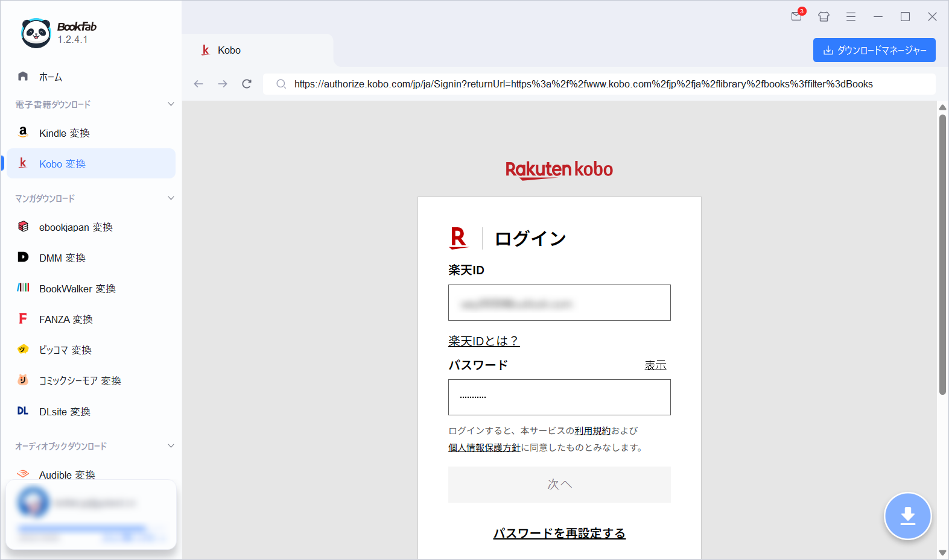Collapse the 電子書籍ダウンロード section

[171, 104]
